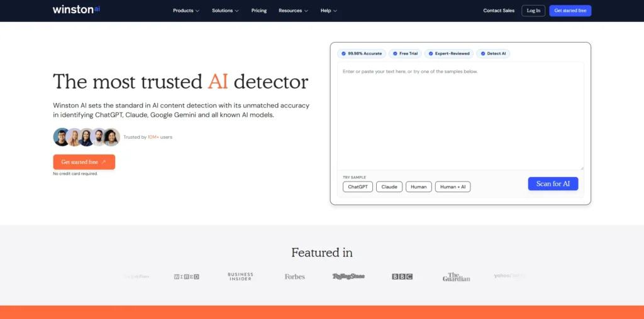644x319 pixels.
Task: Load the Claude sample text
Action: tap(389, 187)
